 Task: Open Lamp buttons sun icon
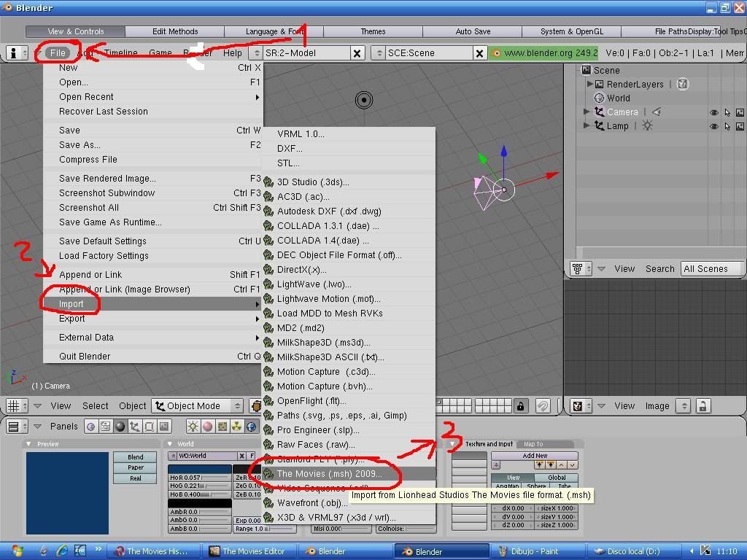(x=193, y=426)
